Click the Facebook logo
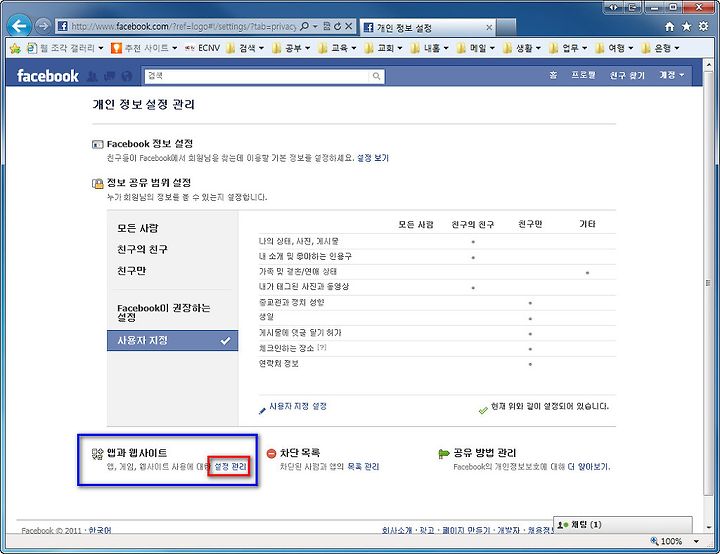This screenshot has height=554, width=720. click(x=48, y=76)
